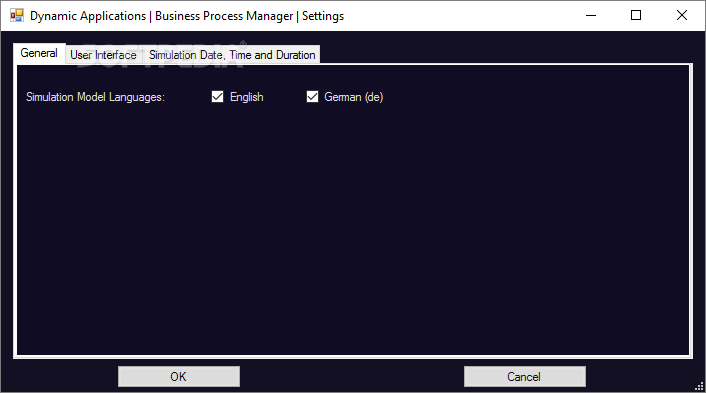Click blank space between OK and Cancel

(352, 376)
